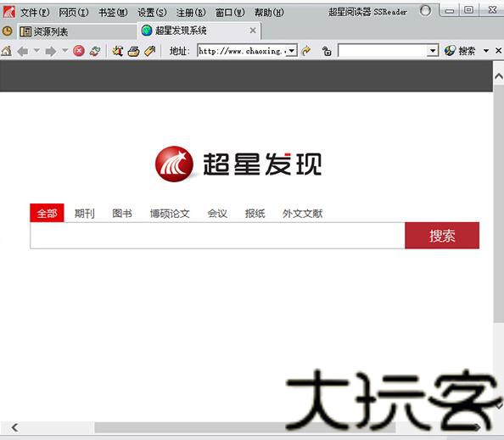Click the red 搜索 button
504x440 pixels.
[442, 236]
